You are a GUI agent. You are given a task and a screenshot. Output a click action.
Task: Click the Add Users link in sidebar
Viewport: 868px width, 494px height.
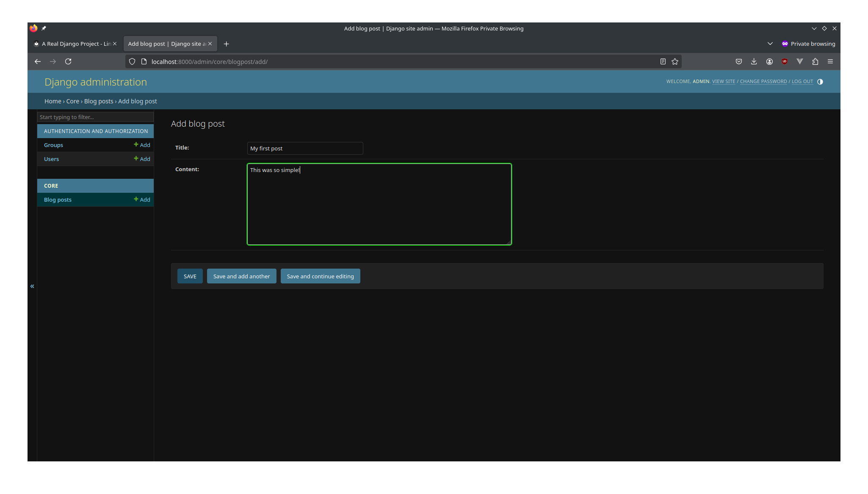143,158
